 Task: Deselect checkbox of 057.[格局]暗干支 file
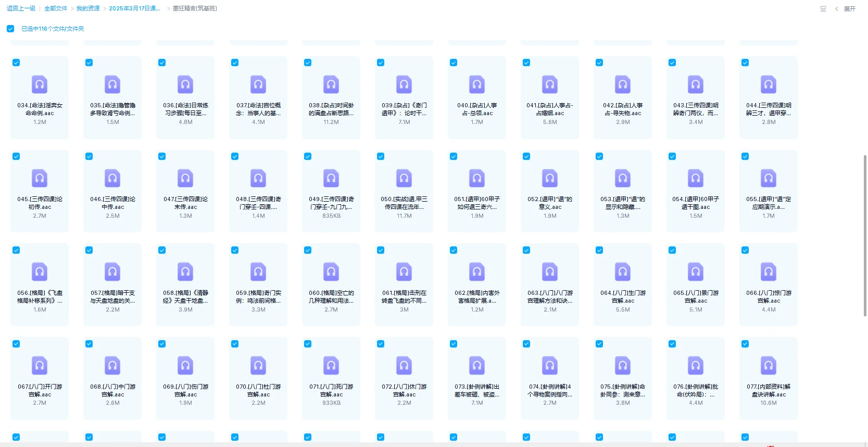[x=89, y=250]
